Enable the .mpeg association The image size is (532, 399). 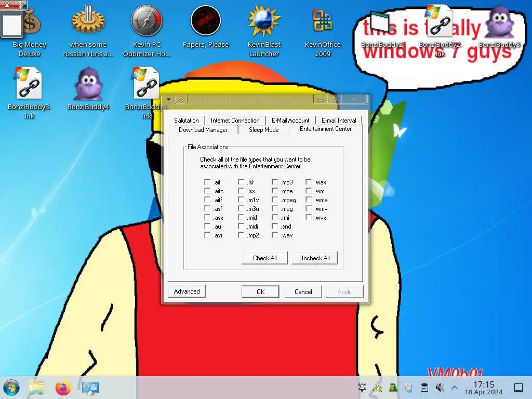coord(275,200)
